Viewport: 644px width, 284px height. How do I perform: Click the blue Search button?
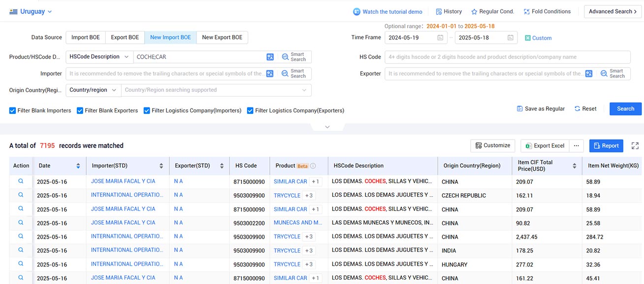(x=625, y=108)
